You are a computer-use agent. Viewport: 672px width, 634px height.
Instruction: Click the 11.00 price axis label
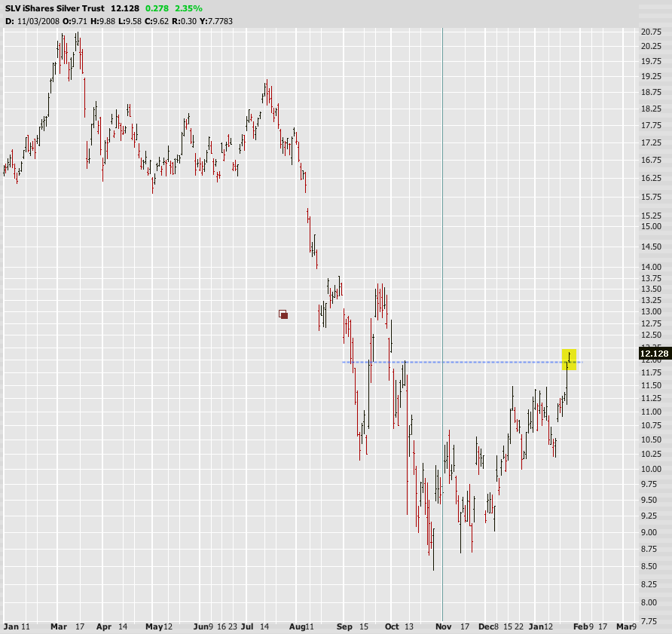(651, 412)
